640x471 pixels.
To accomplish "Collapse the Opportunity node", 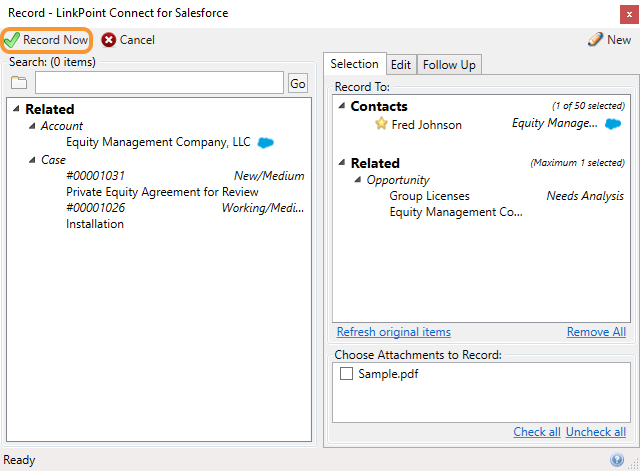I will pyautogui.click(x=358, y=180).
